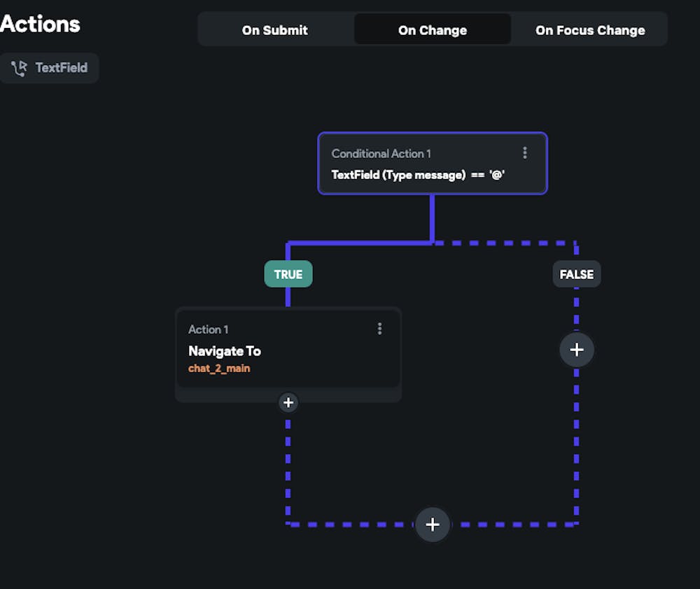The image size is (700, 589).
Task: Click the Action 1 label on card
Action: tap(209, 329)
